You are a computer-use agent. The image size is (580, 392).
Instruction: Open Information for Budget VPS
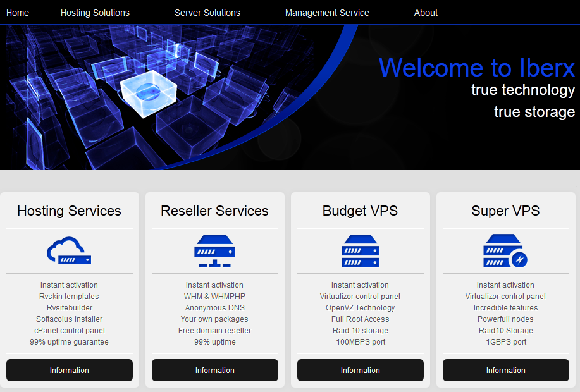(361, 370)
